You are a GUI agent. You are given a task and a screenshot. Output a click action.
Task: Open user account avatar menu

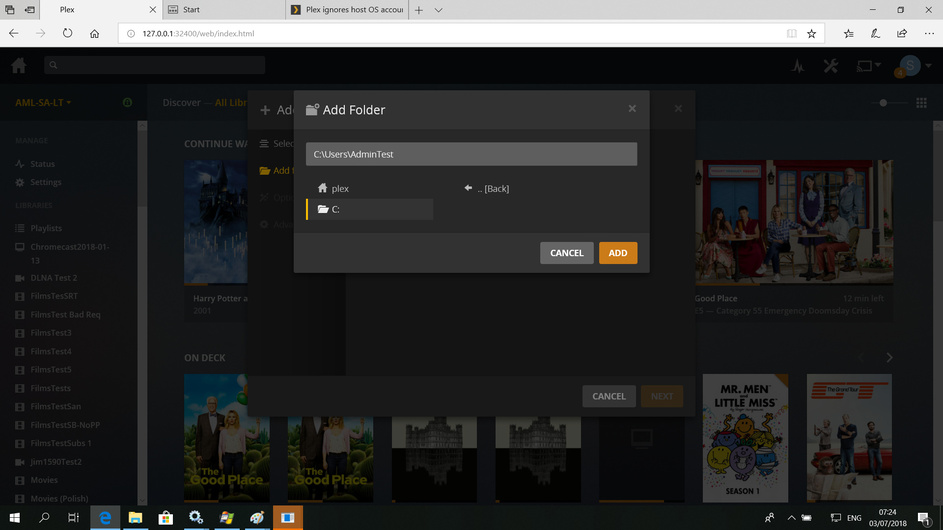(x=910, y=66)
